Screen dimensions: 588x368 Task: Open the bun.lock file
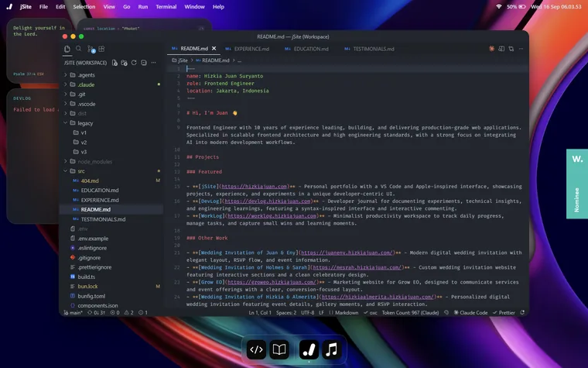[111, 286]
